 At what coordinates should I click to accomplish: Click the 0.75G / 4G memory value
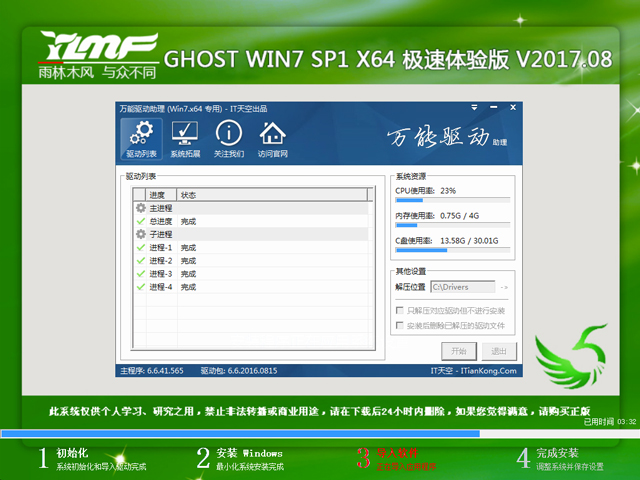pos(460,216)
